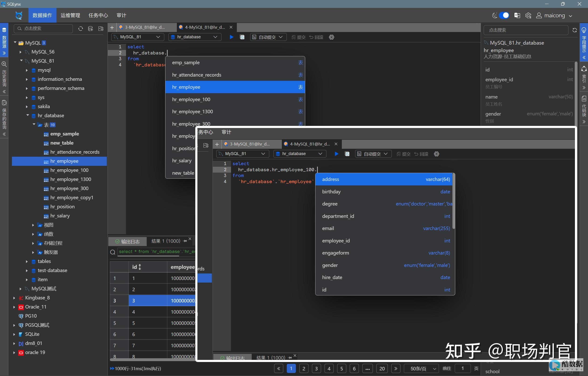Open editor settings gear in query toolbar
Image resolution: width=588 pixels, height=376 pixels.
[x=331, y=37]
